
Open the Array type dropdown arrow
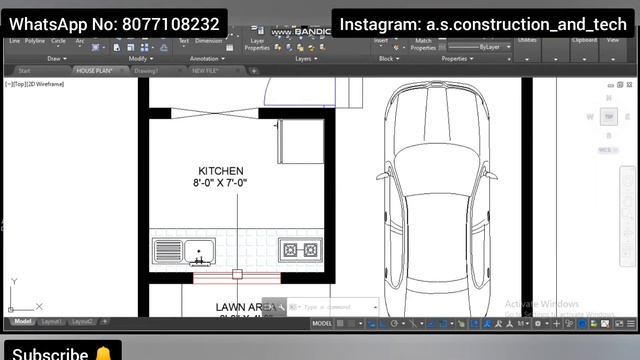pos(153,48)
